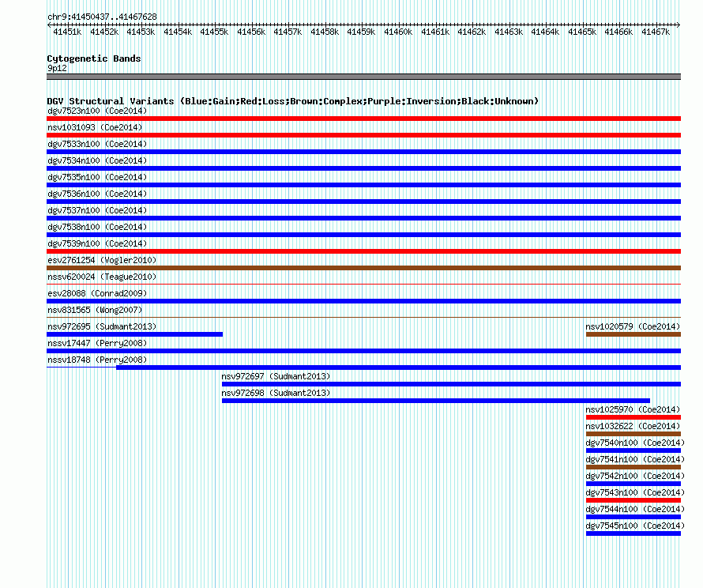Click the red bar under dgv7543n100
This screenshot has height=588, width=703.
coord(633,500)
